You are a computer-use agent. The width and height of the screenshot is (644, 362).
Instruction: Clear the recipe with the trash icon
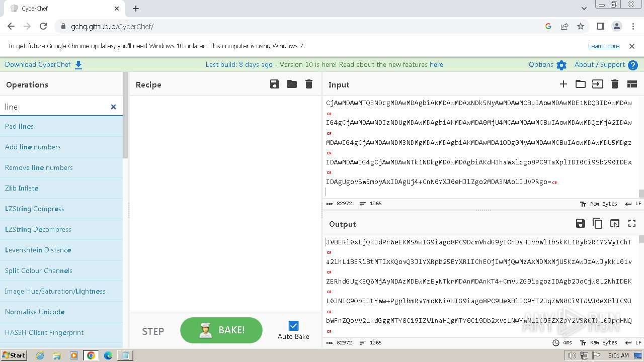pyautogui.click(x=309, y=84)
